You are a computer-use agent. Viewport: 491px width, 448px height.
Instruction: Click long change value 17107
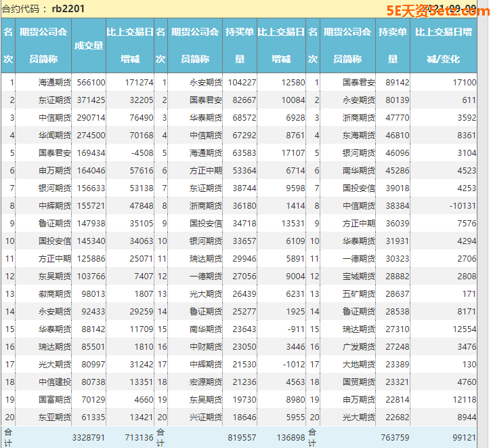click(x=293, y=153)
